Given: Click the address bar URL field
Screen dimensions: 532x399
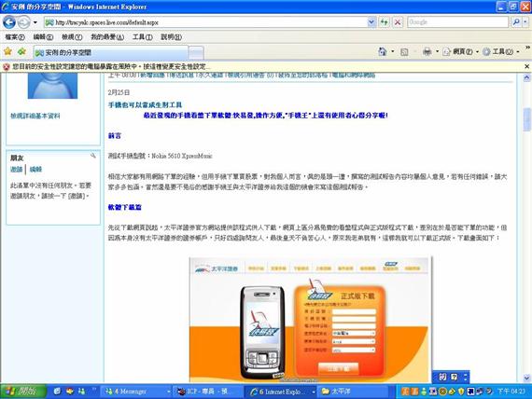Looking at the screenshot, I should (206, 22).
